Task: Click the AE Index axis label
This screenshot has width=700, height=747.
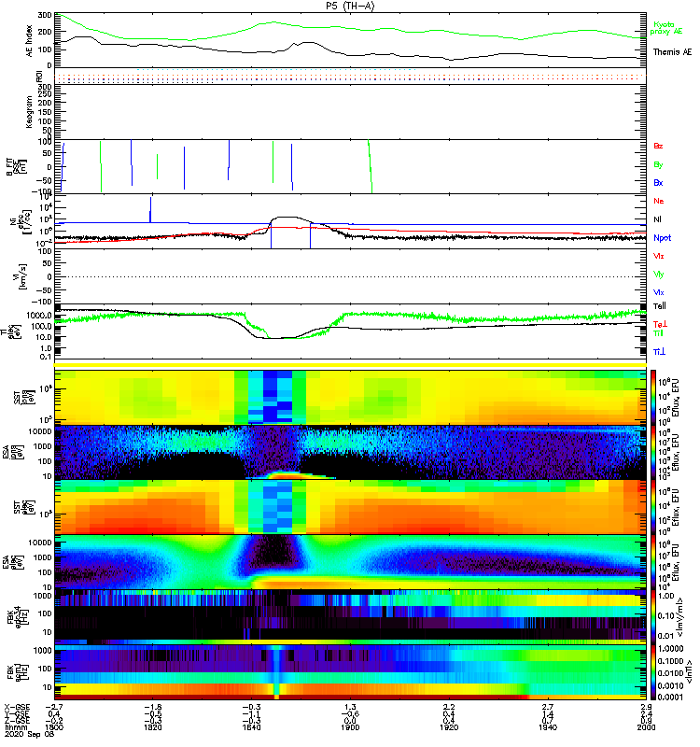Action: pyautogui.click(x=30, y=41)
